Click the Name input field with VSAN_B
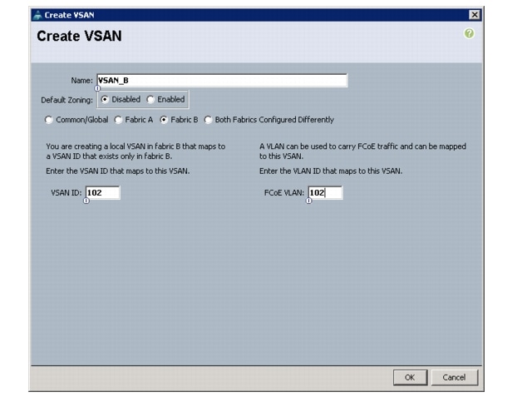Screen dimensions: 532x397 pyautogui.click(x=222, y=81)
